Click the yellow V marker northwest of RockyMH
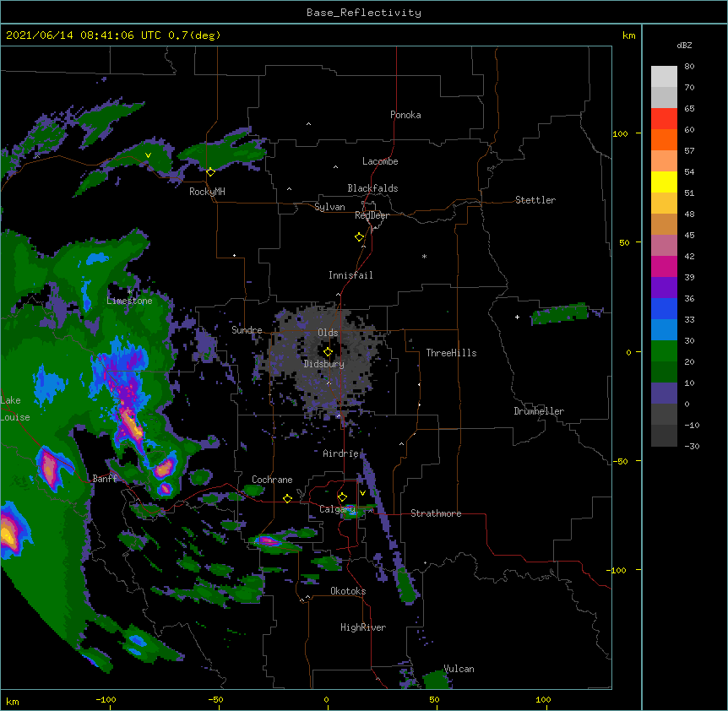The width and height of the screenshot is (728, 711). coord(148,155)
